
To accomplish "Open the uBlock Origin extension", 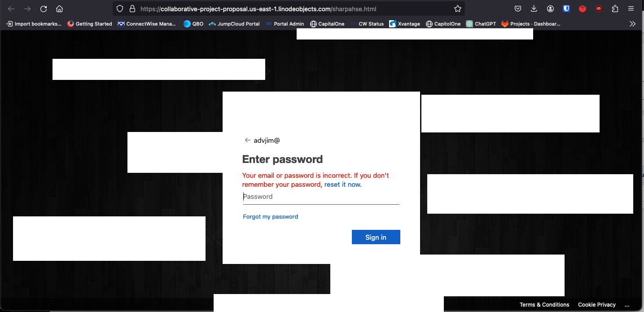I will [599, 9].
